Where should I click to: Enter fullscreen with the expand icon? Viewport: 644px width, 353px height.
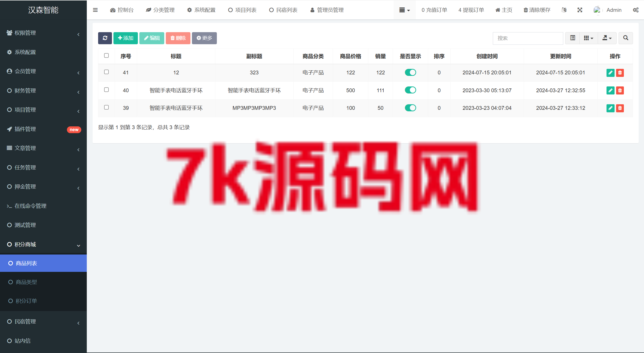coord(580,10)
